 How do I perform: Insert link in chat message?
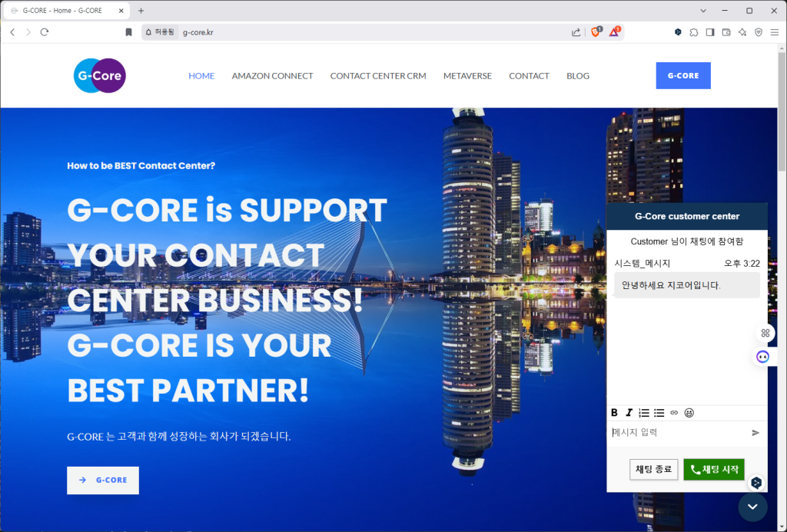click(674, 413)
